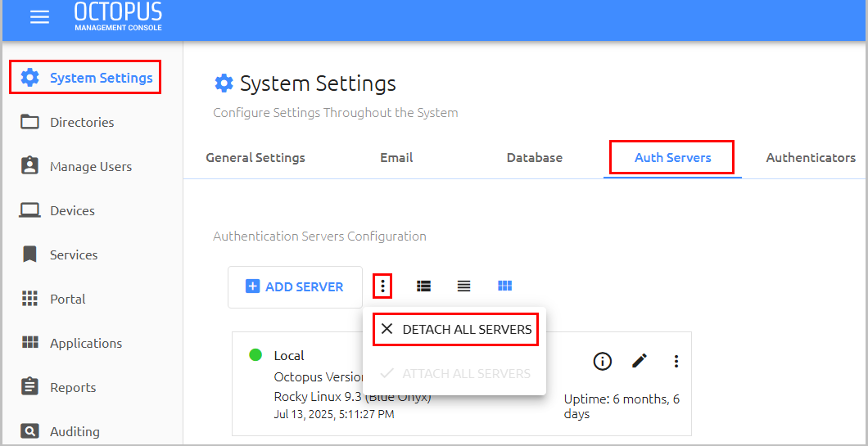Switch to the Database tab

tap(534, 158)
